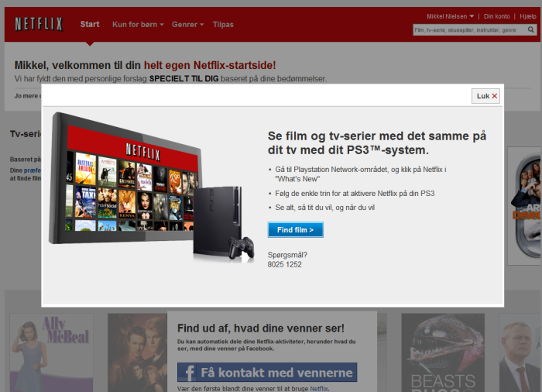Open the Arrested Development poster on the right edge
This screenshot has width=542, height=392.
click(524, 206)
